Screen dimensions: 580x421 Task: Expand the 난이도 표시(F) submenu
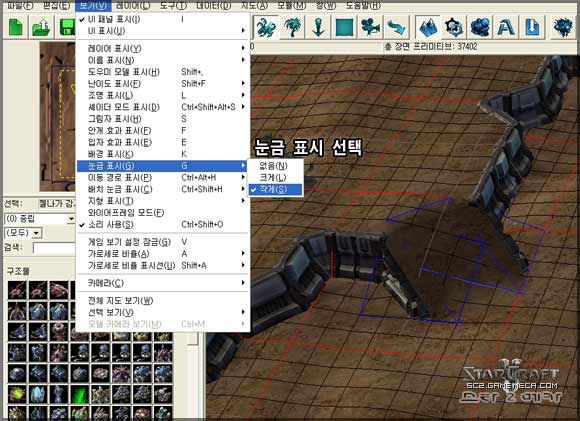163,84
